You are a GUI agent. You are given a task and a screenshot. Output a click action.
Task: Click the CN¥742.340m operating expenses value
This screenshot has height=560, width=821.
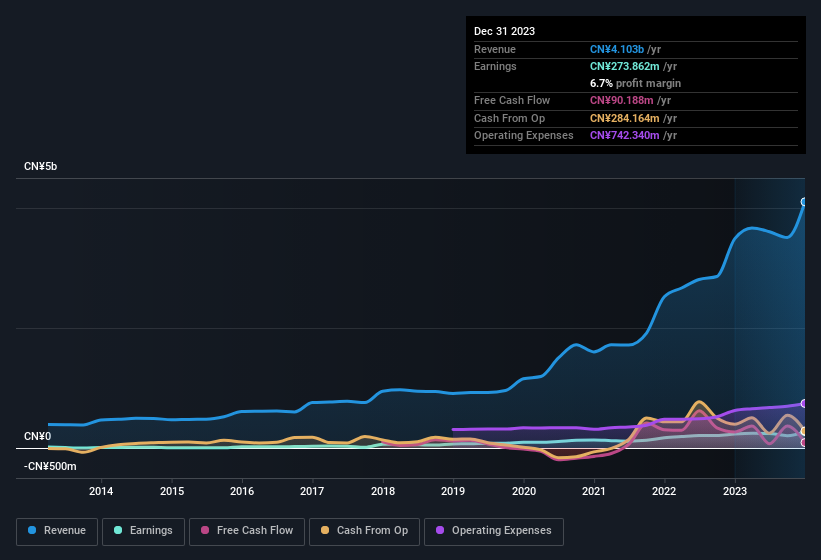625,136
